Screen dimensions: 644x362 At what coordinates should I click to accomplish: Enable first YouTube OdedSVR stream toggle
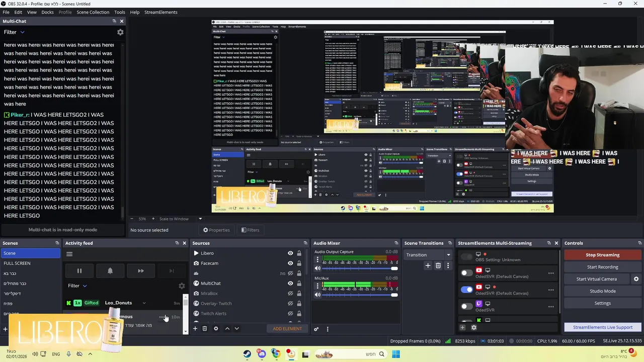[467, 273]
